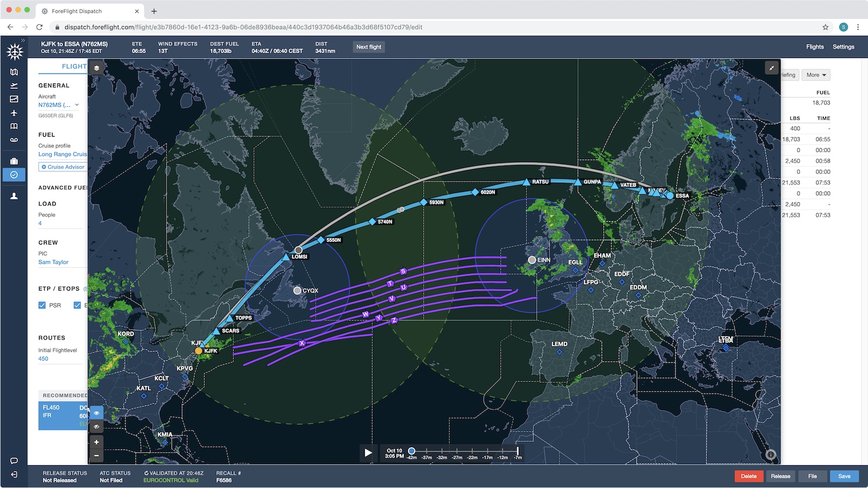Click the ESSA destination airport marker

click(670, 196)
